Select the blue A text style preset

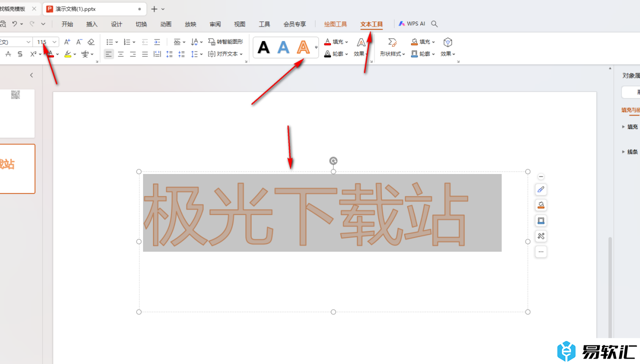click(283, 47)
